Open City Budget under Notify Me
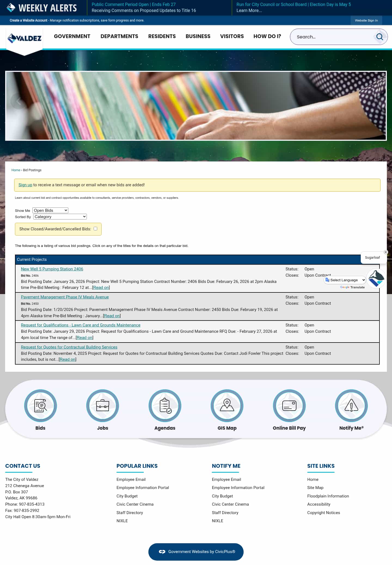The width and height of the screenshot is (392, 565). point(222,496)
